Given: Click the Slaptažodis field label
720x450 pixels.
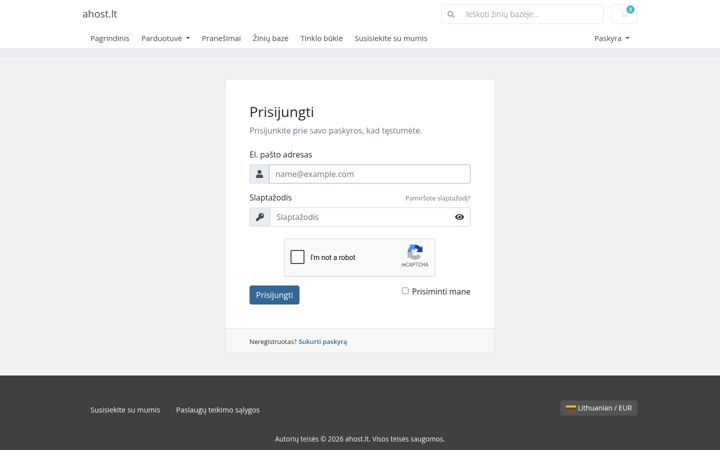Looking at the screenshot, I should coord(270,198).
